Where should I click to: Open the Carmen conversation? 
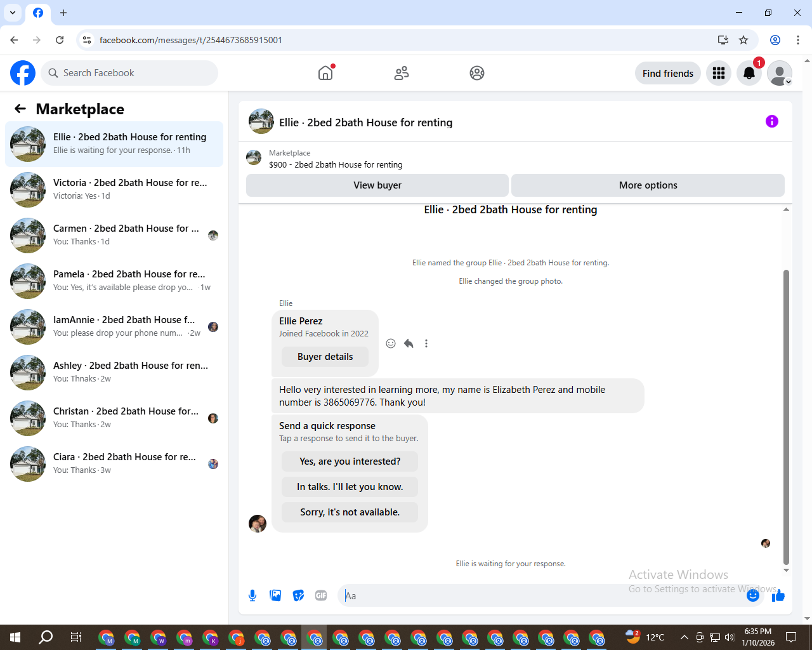(114, 235)
